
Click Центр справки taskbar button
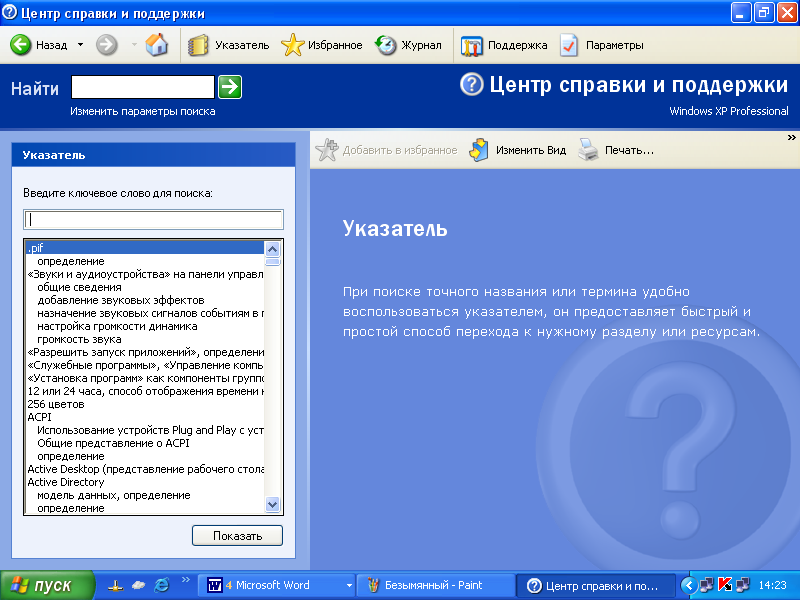595,586
